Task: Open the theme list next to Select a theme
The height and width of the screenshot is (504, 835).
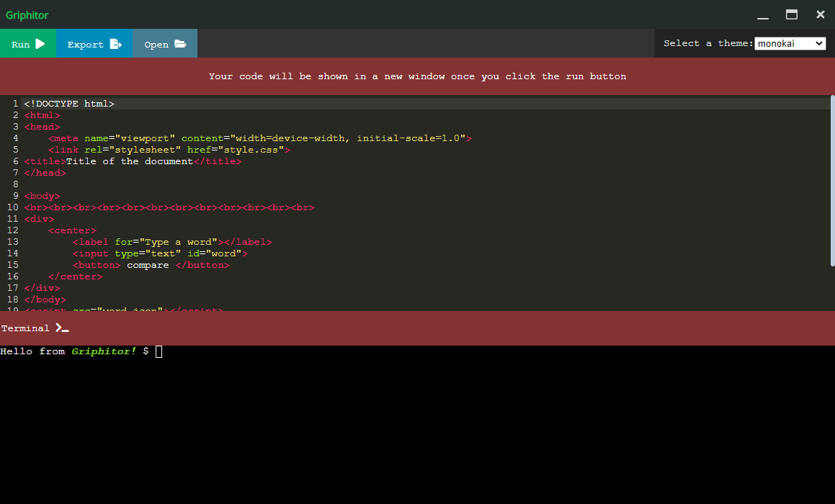Action: coord(790,43)
